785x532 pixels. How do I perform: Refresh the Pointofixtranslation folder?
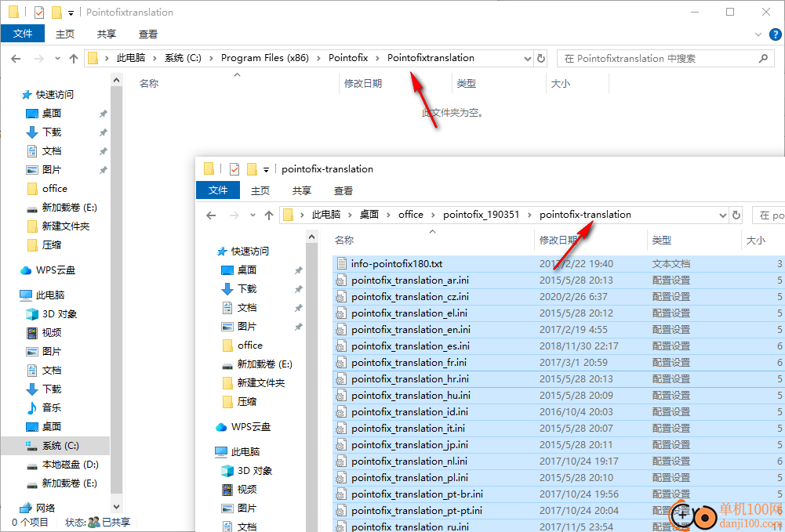(x=540, y=59)
